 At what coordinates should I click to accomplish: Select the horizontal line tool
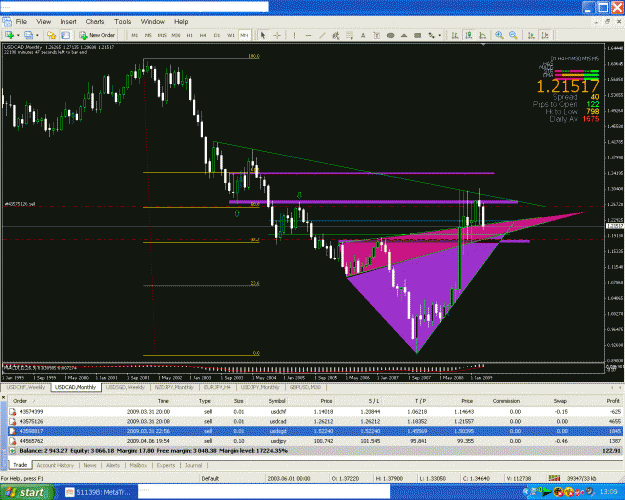[x=308, y=35]
